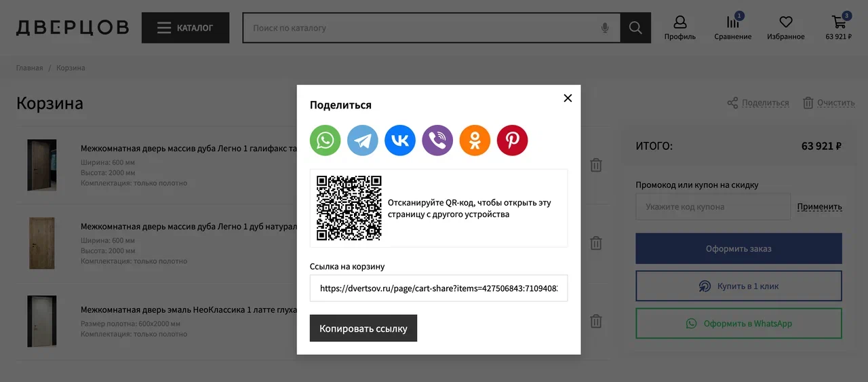
Task: Open the Каталог menu
Action: (x=185, y=28)
